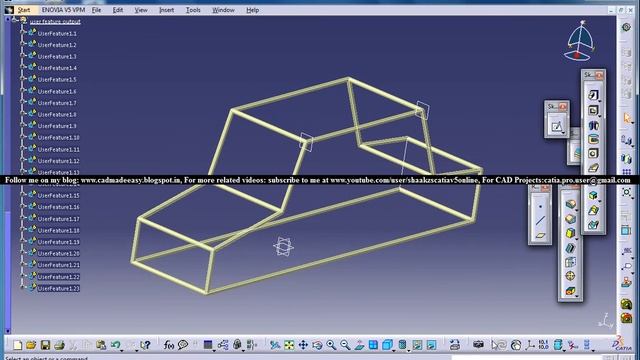The width and height of the screenshot is (640, 360).
Task: Select UserFeature1.23 in the tree
Action: [58, 288]
